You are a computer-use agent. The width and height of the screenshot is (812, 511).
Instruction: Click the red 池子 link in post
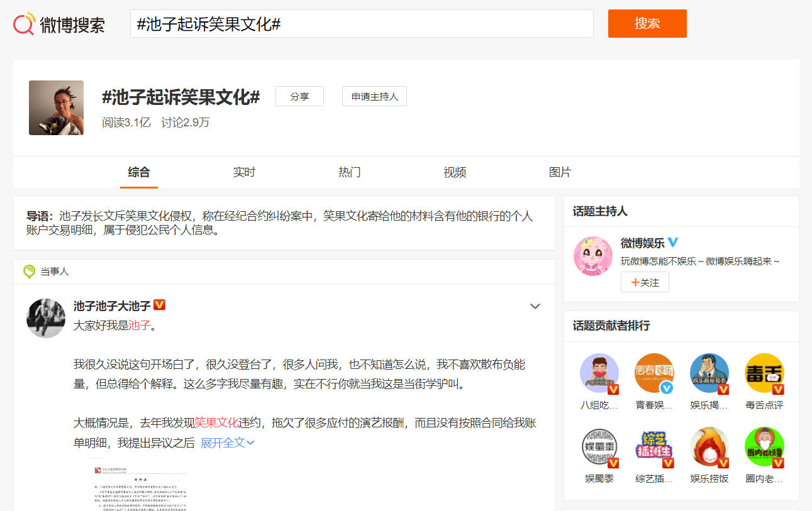click(140, 326)
